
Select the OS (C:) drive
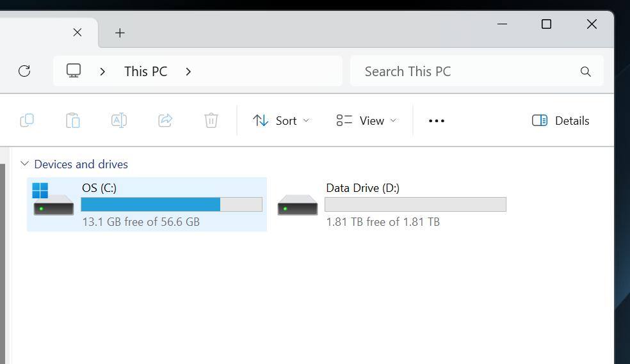pyautogui.click(x=147, y=205)
